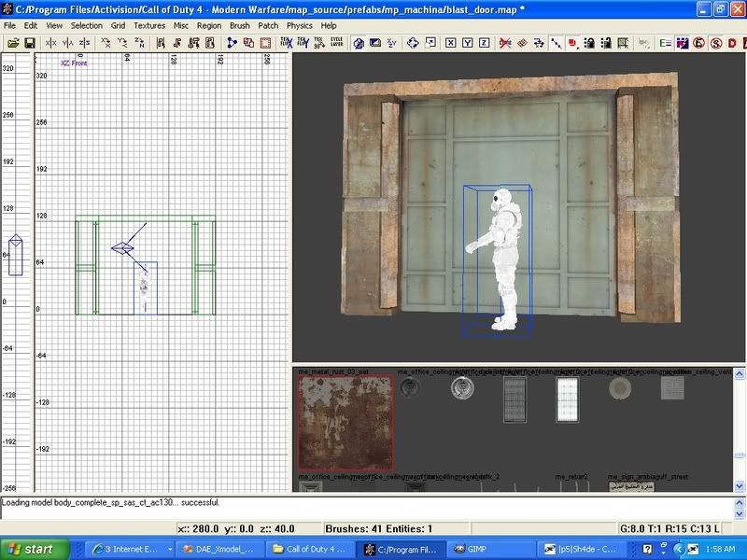Click the diagonal dotted line icon
Image resolution: width=747 pixels, height=560 pixels.
(556, 43)
